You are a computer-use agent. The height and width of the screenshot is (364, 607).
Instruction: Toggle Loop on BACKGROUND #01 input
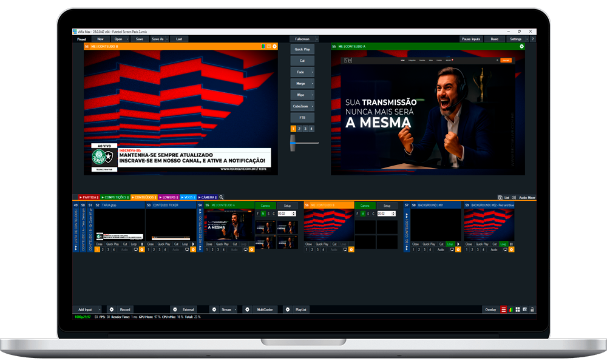coord(451,244)
